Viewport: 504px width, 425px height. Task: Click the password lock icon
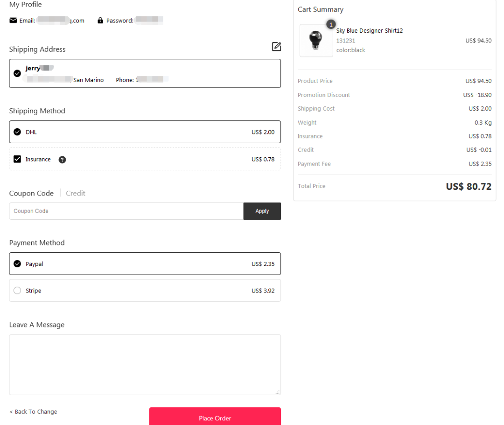coord(100,20)
